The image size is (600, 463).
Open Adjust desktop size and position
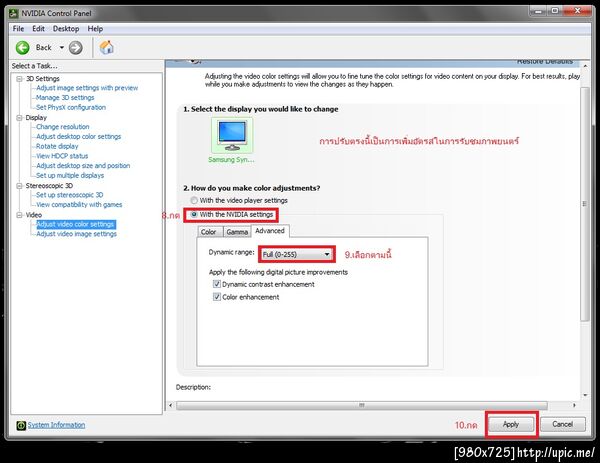click(83, 166)
